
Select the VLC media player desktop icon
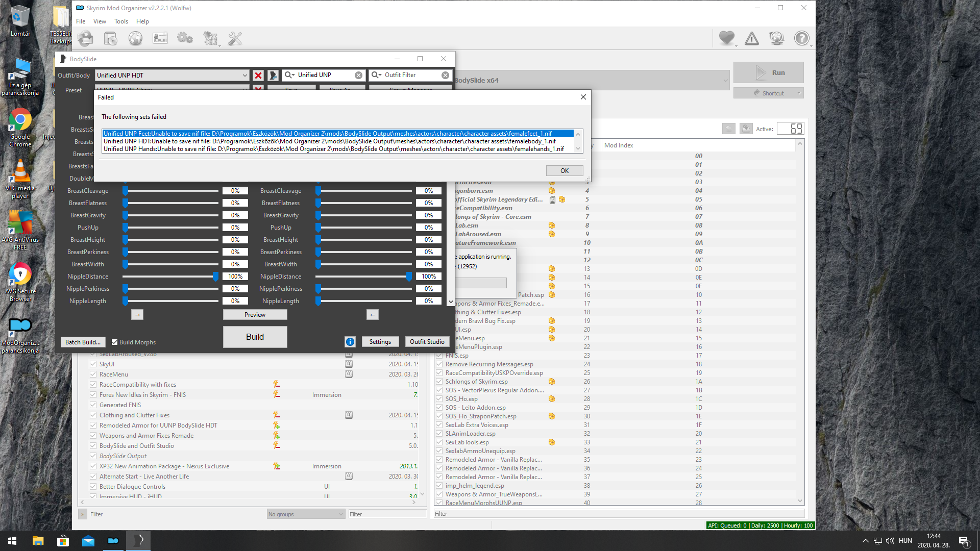20,179
